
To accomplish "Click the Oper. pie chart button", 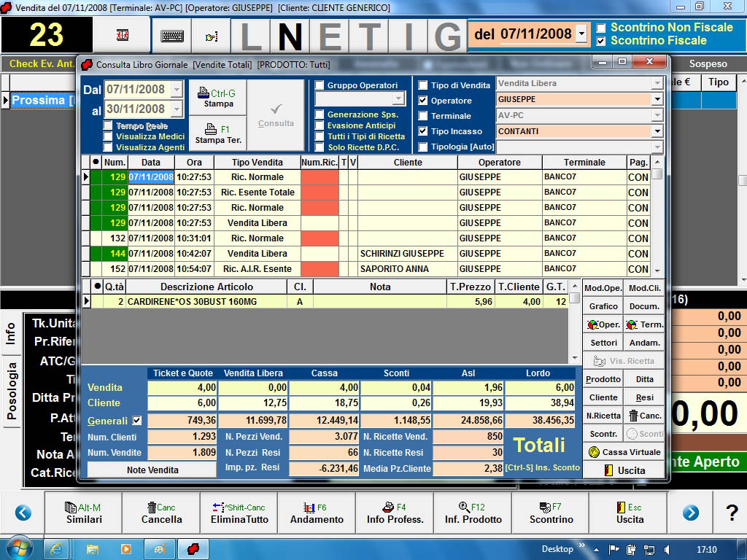I will coord(603,324).
